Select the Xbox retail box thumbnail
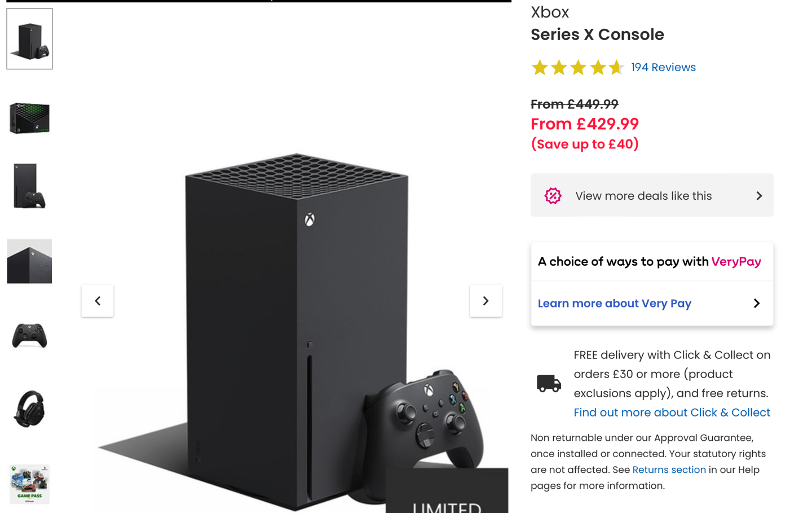The width and height of the screenshot is (812, 513). pos(29,118)
